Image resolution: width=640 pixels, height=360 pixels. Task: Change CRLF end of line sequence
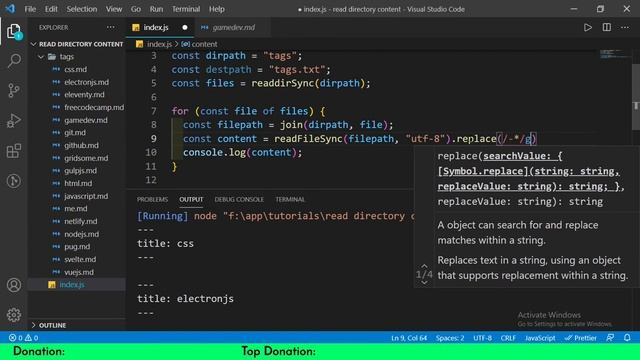(508, 338)
